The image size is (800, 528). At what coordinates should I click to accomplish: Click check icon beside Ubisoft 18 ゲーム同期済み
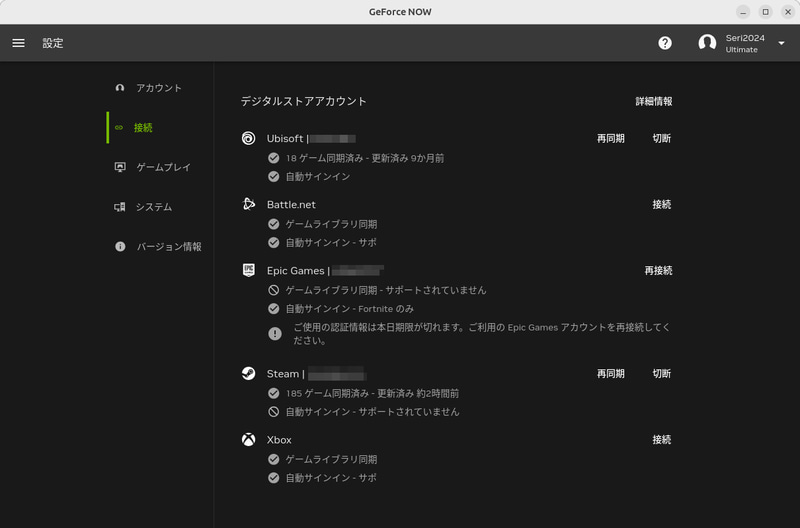click(273, 158)
